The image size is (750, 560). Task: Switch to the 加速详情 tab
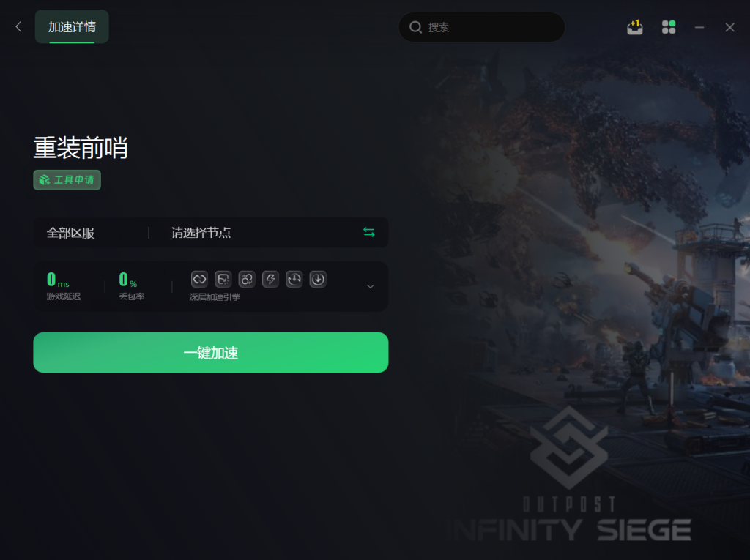coord(72,27)
